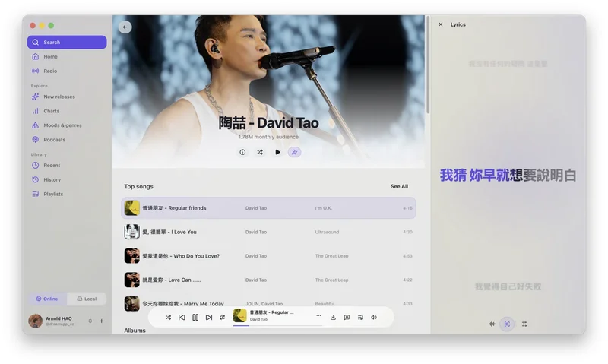This screenshot has width=608, height=364.
Task: Toggle follow artist button
Action: click(x=295, y=152)
